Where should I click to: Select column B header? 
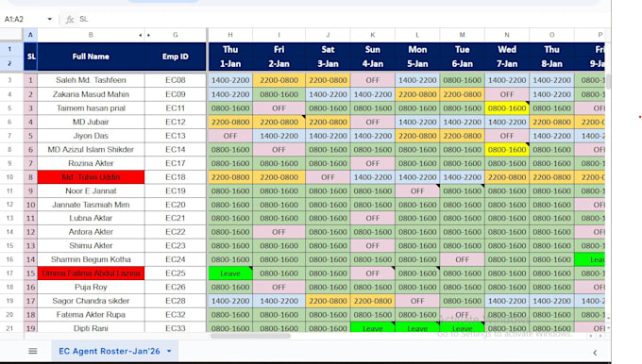pos(91,35)
